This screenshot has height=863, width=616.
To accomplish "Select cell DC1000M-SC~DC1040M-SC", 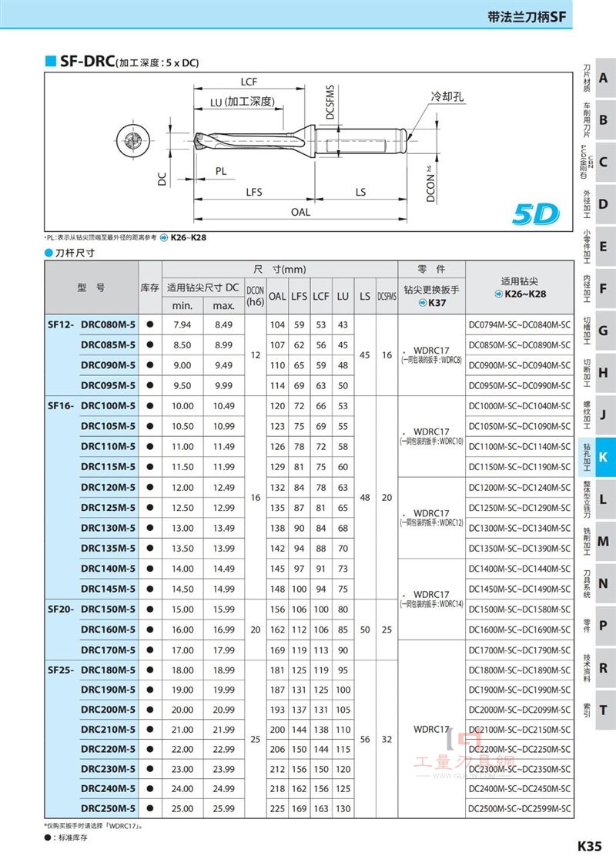I will (x=519, y=406).
